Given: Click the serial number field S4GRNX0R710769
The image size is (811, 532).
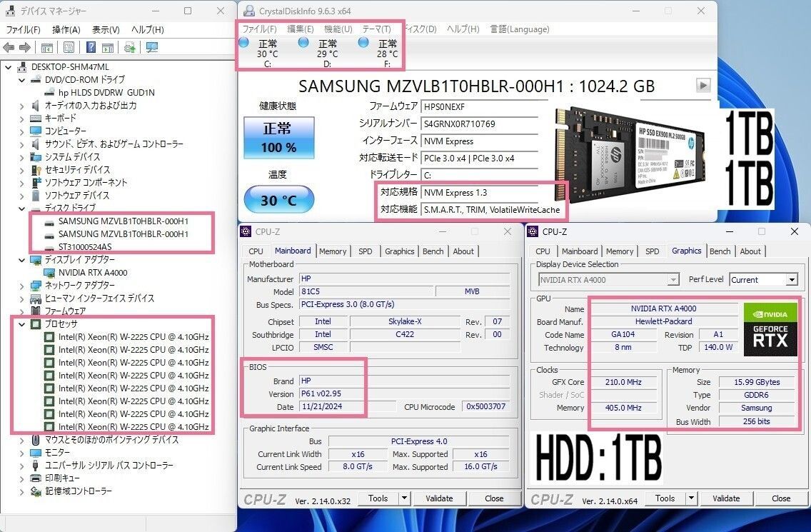Looking at the screenshot, I should pyautogui.click(x=480, y=124).
